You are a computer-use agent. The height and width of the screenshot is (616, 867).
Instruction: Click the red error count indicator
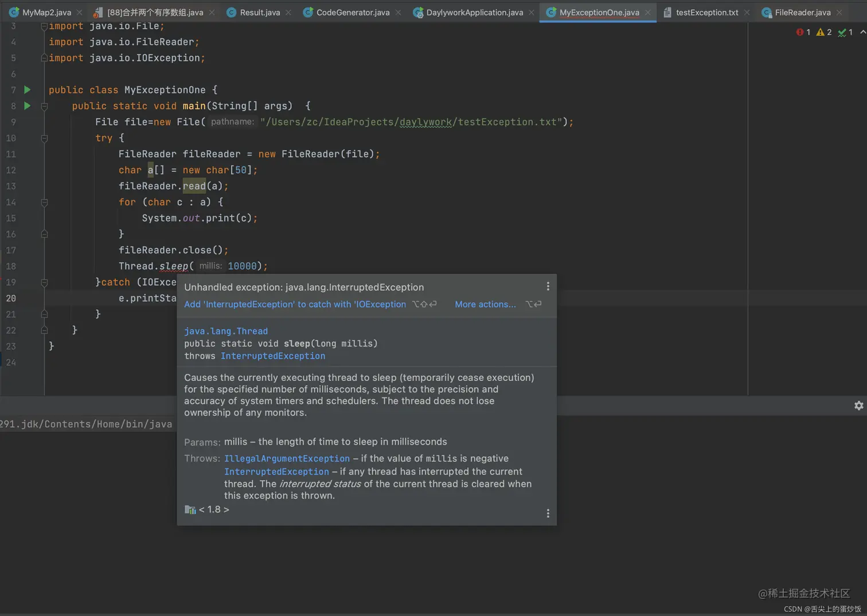(x=803, y=32)
